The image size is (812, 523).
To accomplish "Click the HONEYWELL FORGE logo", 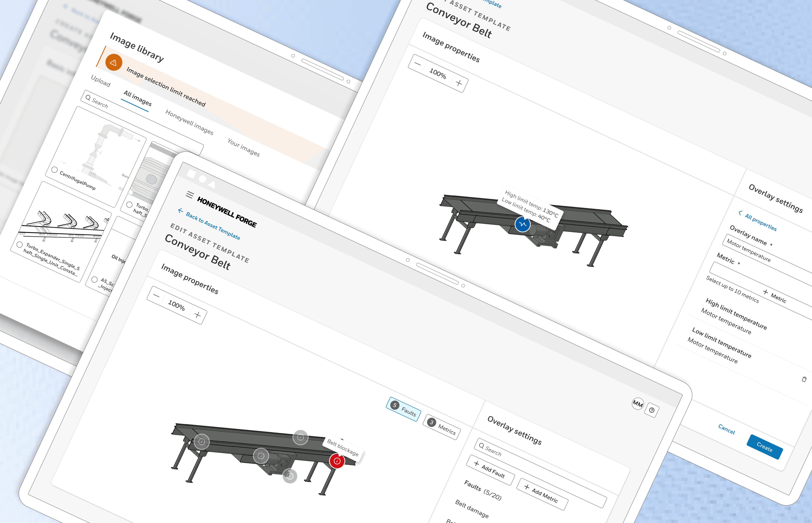I will (227, 212).
